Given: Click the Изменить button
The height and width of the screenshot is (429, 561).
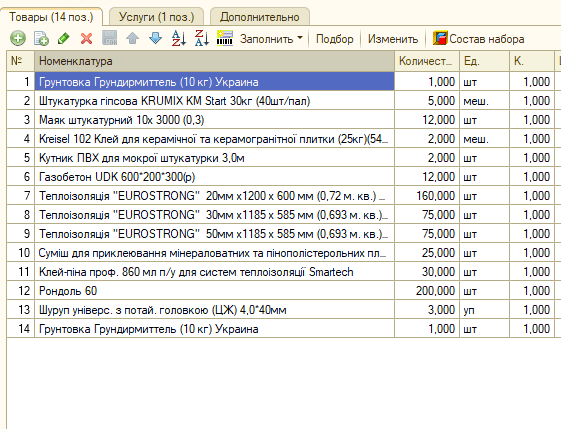Looking at the screenshot, I should 393,39.
